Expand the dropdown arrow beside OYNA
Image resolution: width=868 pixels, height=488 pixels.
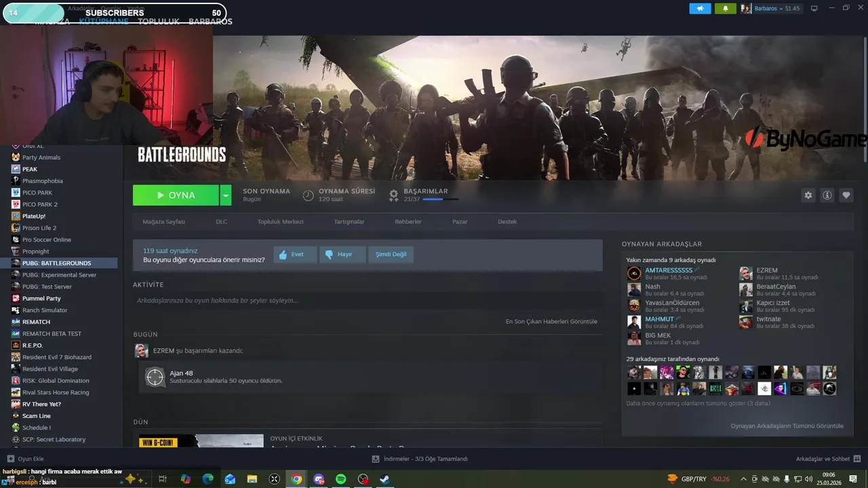226,195
